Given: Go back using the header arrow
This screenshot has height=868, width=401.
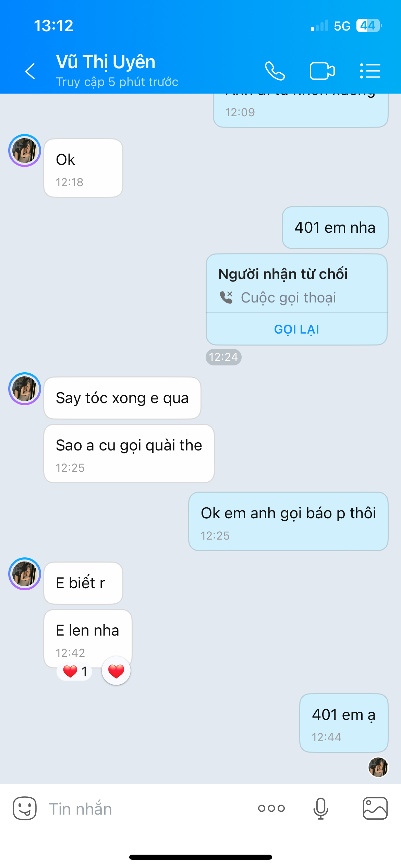Looking at the screenshot, I should pyautogui.click(x=30, y=71).
